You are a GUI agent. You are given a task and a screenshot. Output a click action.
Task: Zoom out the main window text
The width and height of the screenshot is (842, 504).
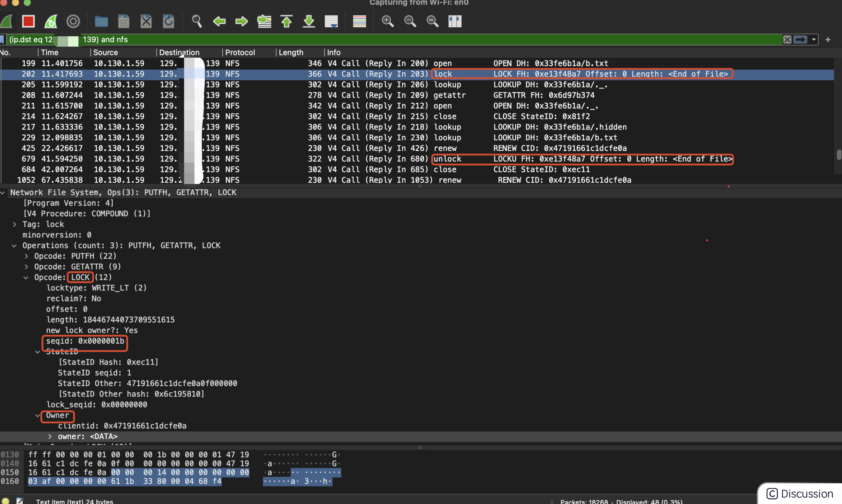(x=410, y=21)
